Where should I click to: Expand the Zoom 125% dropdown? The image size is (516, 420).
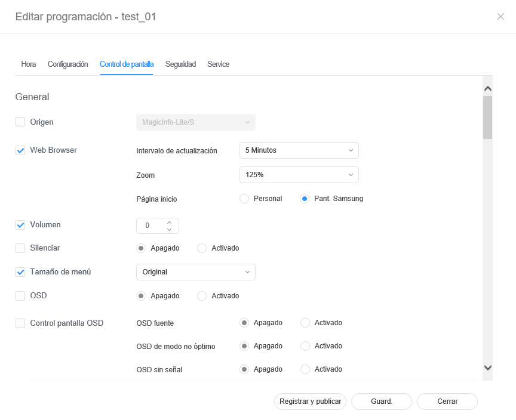(299, 175)
